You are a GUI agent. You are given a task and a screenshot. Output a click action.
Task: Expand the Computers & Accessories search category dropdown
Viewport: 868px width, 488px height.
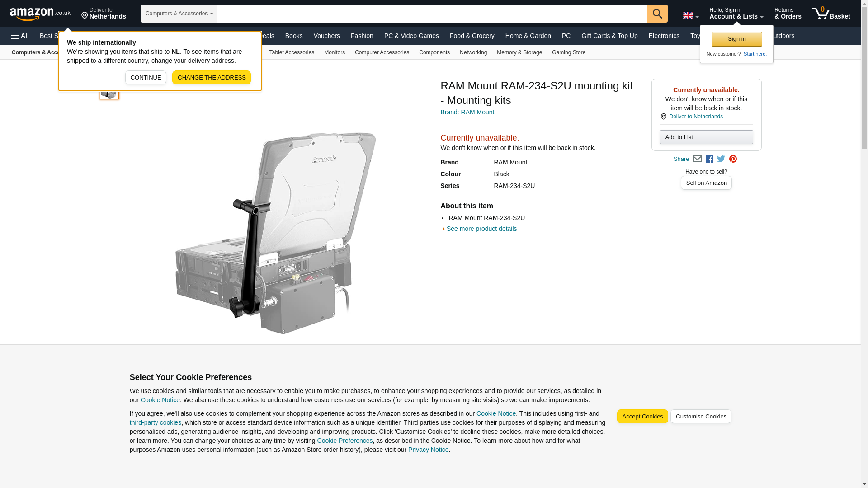179,14
